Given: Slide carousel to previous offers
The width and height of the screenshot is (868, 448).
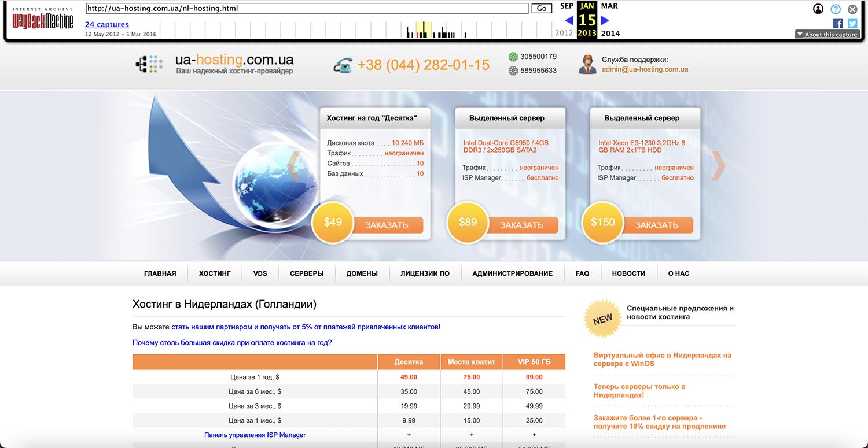Looking at the screenshot, I should coord(294,166).
